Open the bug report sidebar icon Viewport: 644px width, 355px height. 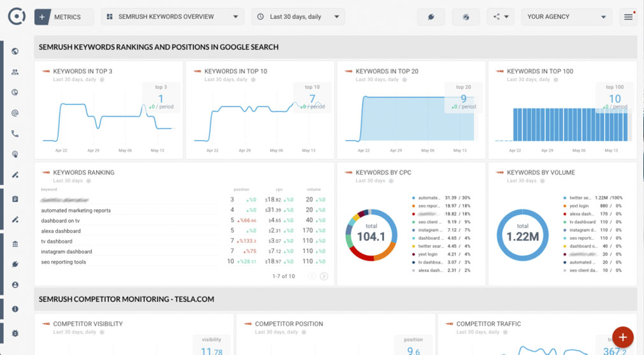coord(15,333)
